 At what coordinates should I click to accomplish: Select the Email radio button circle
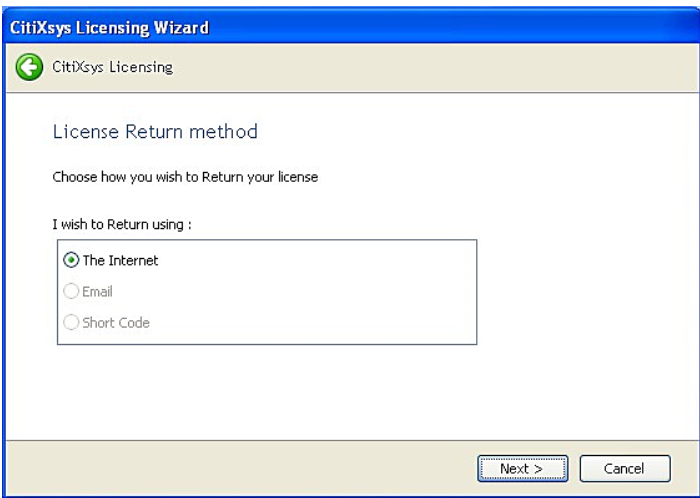point(71,291)
